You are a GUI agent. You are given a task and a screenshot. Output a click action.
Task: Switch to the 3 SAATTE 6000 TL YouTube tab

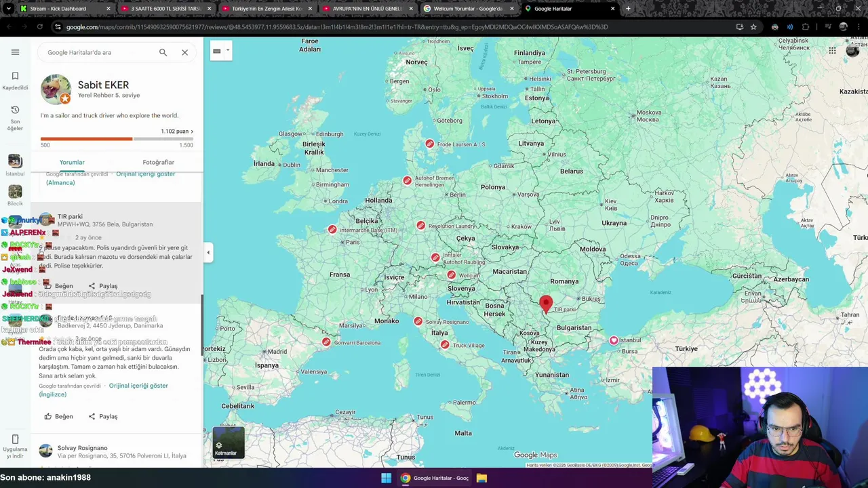167,9
